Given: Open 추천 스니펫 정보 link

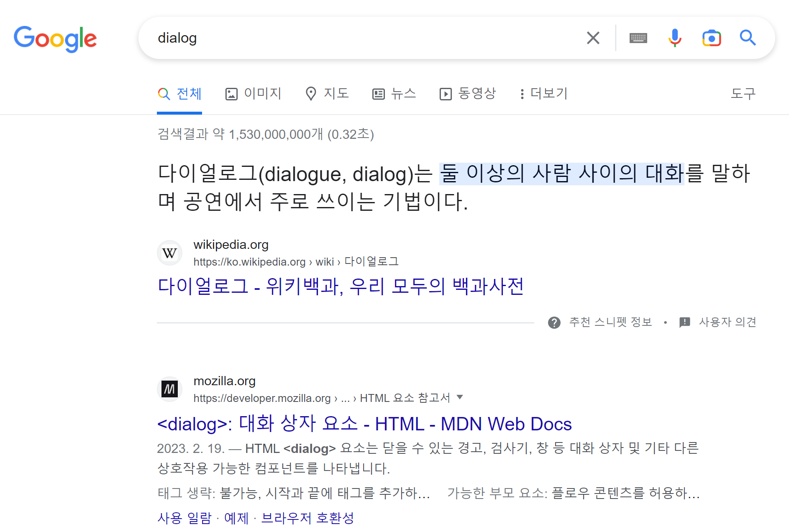Looking at the screenshot, I should tap(610, 322).
